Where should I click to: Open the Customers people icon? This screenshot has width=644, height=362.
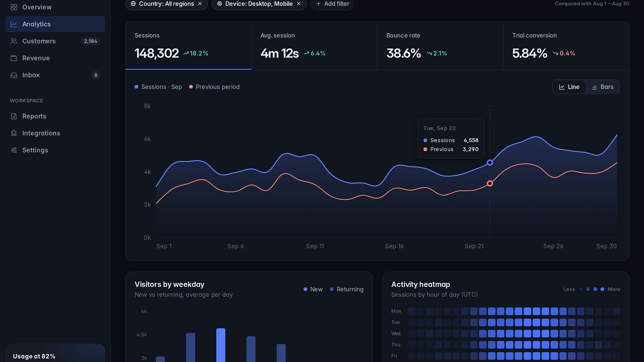pos(14,41)
